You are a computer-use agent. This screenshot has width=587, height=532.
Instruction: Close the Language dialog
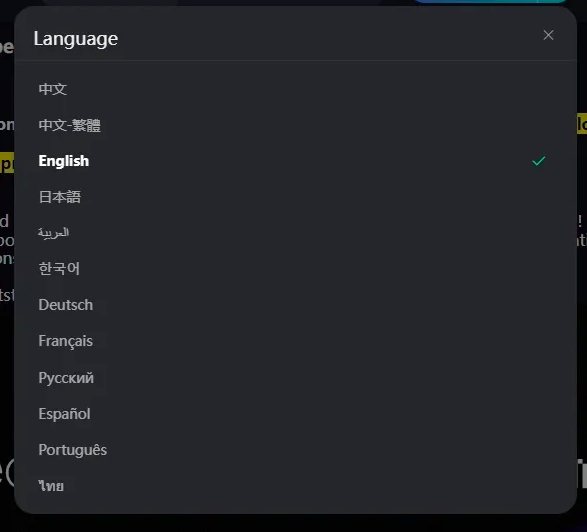tap(548, 35)
